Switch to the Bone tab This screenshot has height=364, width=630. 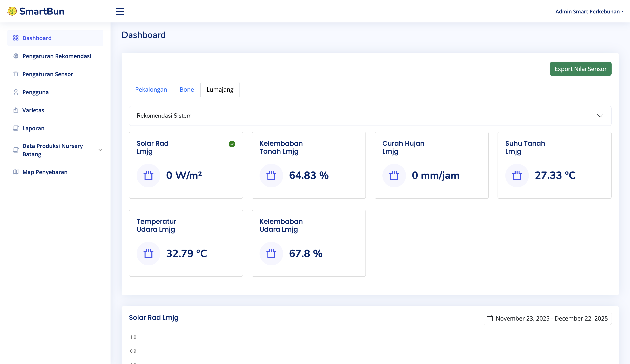(x=187, y=89)
